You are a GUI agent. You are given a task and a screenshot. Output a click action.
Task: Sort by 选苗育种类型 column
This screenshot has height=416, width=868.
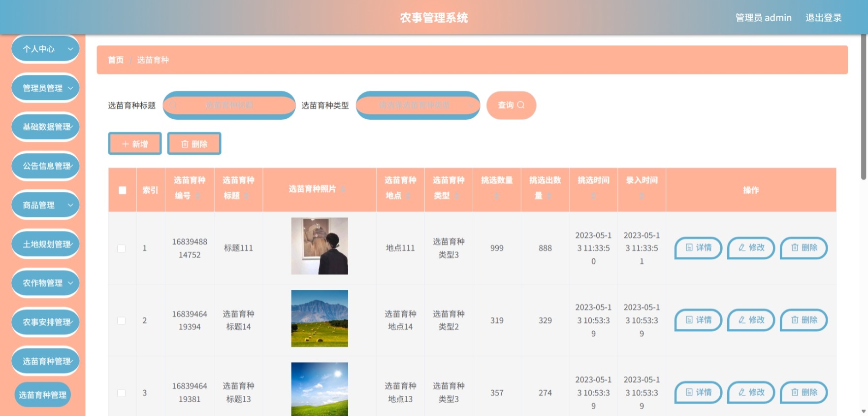456,196
